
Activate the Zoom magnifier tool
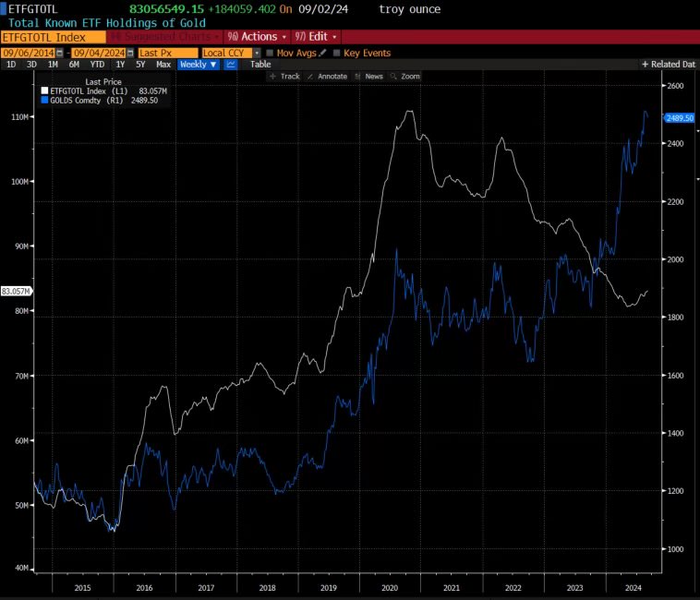[x=404, y=77]
